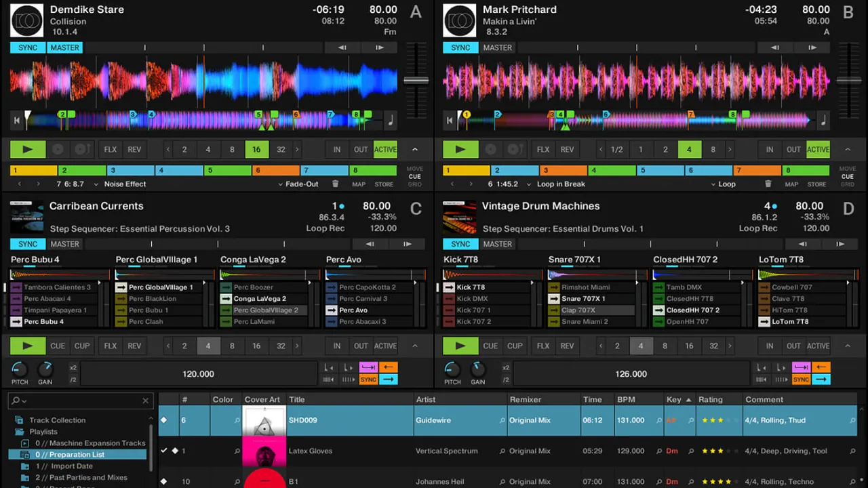
Task: Switch Deck A panel to MOVE
Action: 414,169
